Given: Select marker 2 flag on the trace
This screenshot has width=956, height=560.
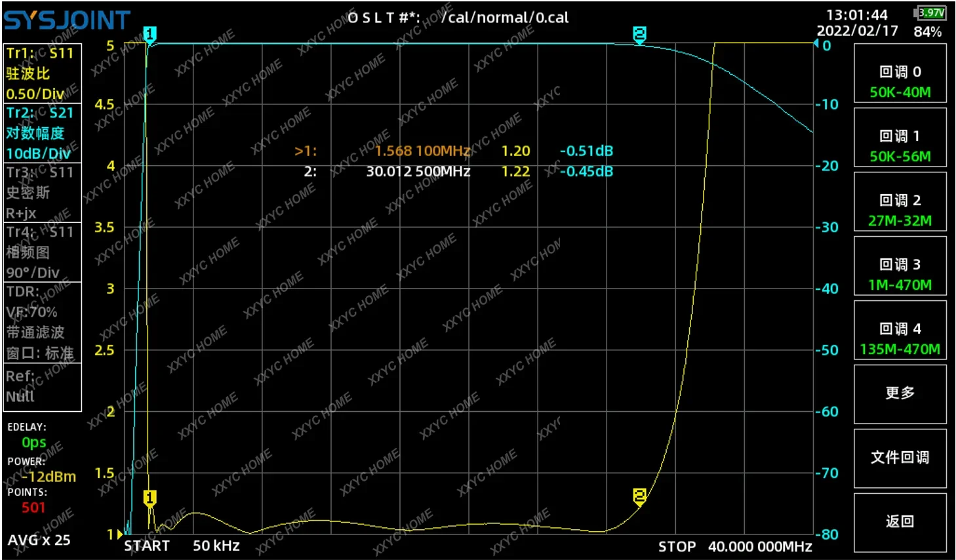Looking at the screenshot, I should pos(639,496).
